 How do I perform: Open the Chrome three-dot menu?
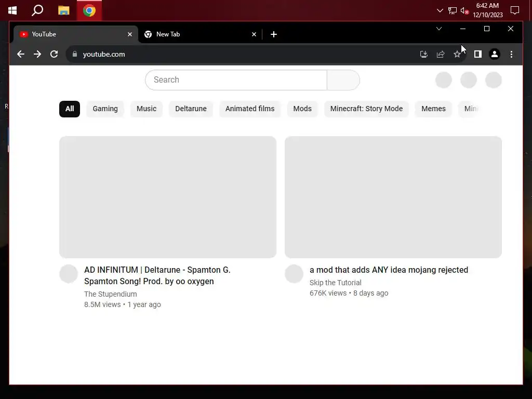[511, 54]
